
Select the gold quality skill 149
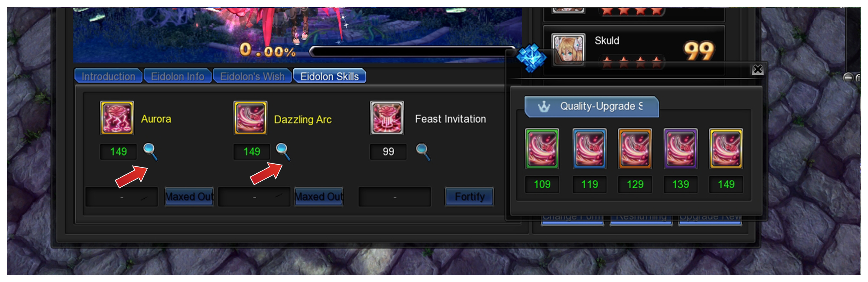(726, 149)
